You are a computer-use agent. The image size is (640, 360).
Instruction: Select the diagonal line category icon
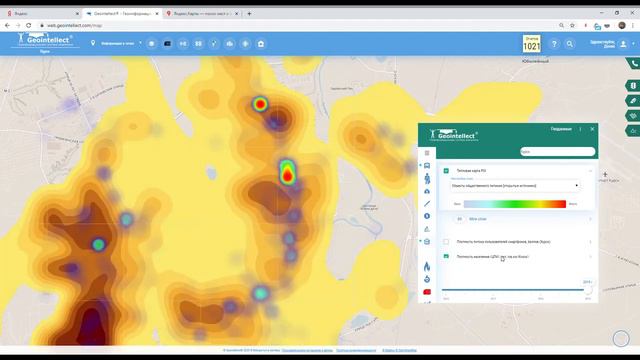(x=427, y=203)
